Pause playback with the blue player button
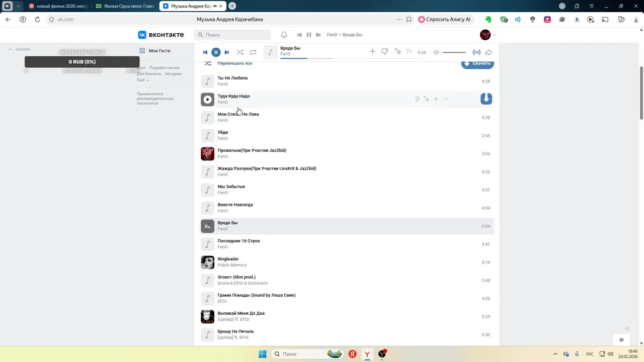Viewport: 644px width, 362px height. [x=216, y=52]
